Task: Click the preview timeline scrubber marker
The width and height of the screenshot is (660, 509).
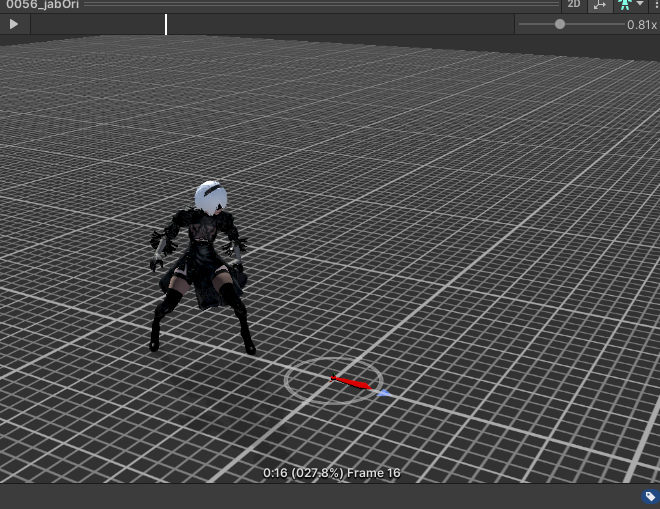Action: point(166,24)
